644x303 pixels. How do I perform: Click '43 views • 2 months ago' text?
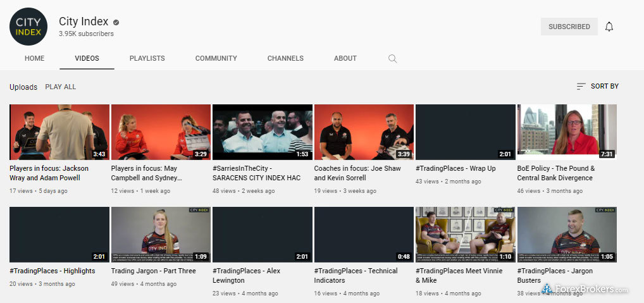(449, 182)
